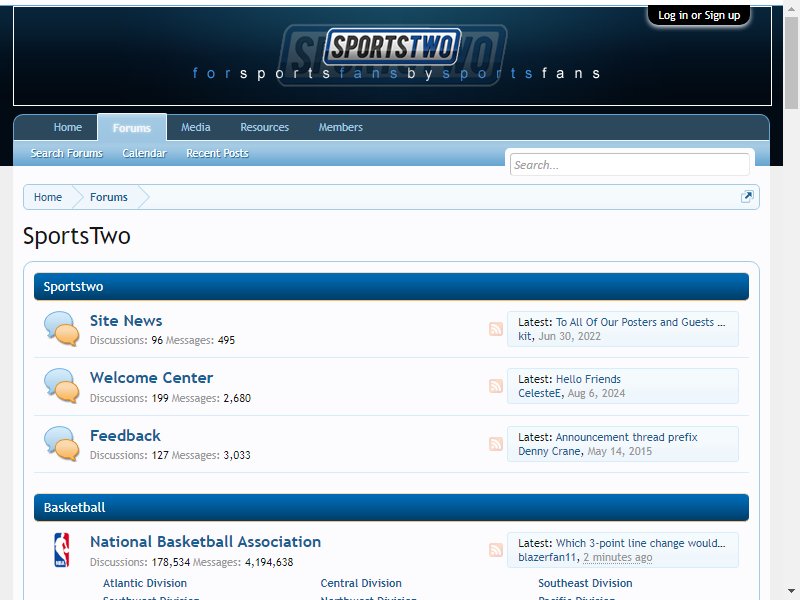Open the Southeast Division sub-forum
This screenshot has height=600, width=800.
pos(585,583)
